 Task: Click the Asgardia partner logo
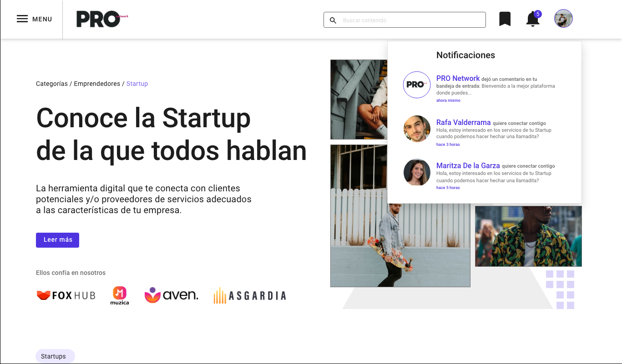coord(250,295)
